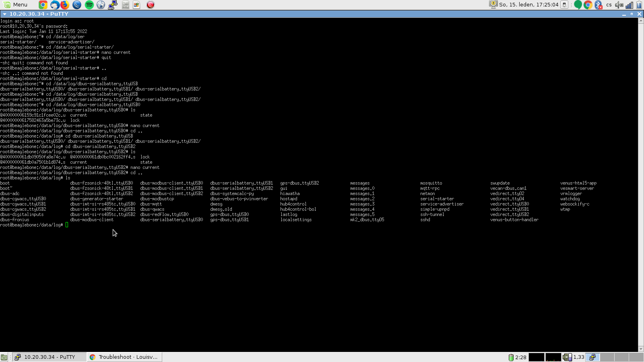Click the Chrome tray icon
This screenshot has width=644, height=362.
588,5
